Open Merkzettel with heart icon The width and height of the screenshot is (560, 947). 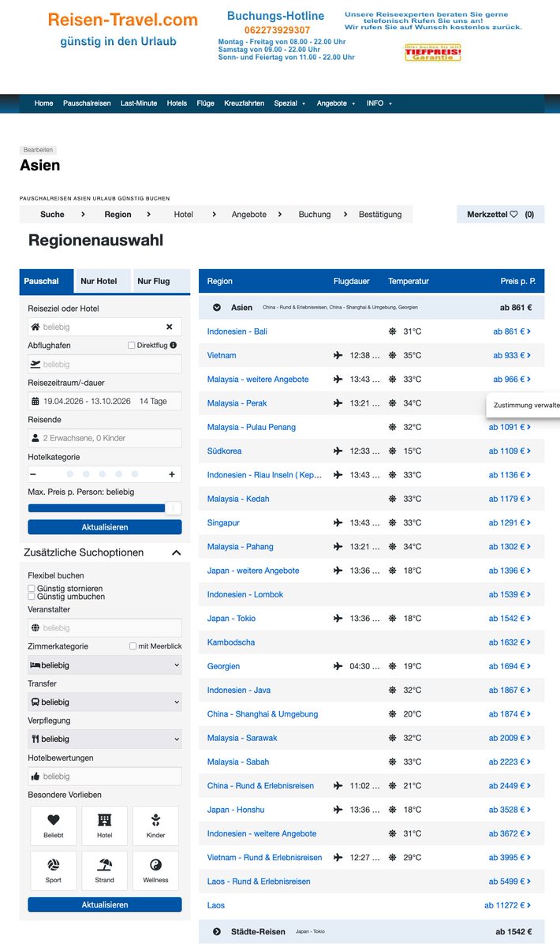pyautogui.click(x=500, y=214)
